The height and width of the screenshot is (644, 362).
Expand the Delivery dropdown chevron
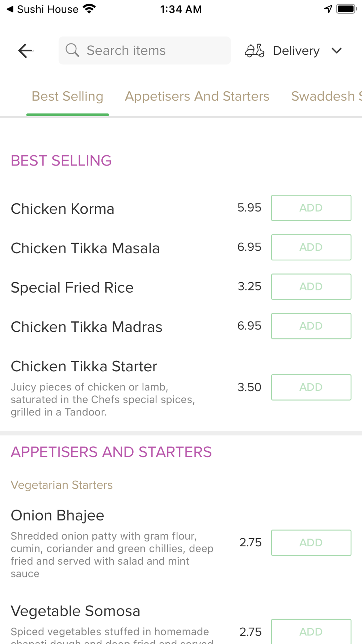[x=337, y=51]
